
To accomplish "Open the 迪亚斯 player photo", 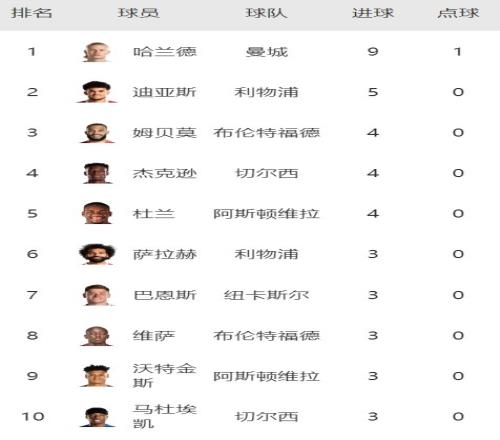I will click(97, 92).
